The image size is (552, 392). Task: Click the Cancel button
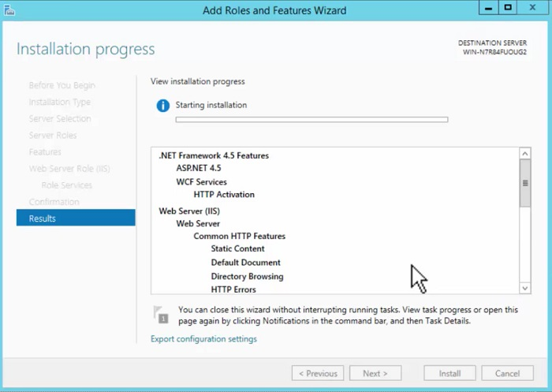click(x=507, y=373)
